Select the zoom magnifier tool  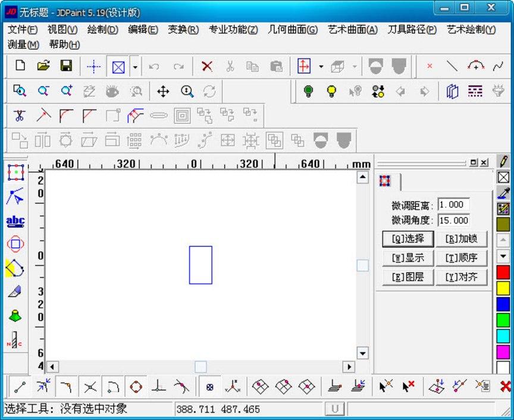point(186,91)
